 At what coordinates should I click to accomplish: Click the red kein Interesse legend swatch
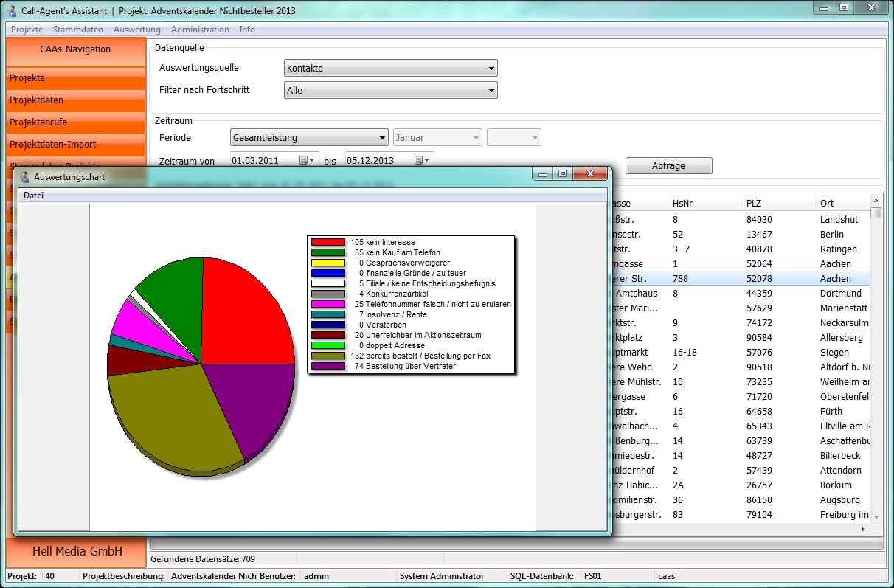(x=328, y=242)
